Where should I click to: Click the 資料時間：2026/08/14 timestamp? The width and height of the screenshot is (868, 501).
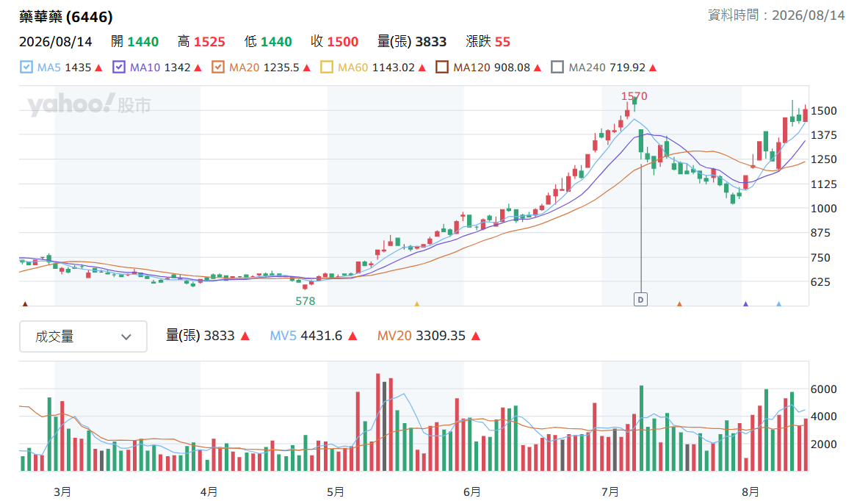(x=776, y=15)
